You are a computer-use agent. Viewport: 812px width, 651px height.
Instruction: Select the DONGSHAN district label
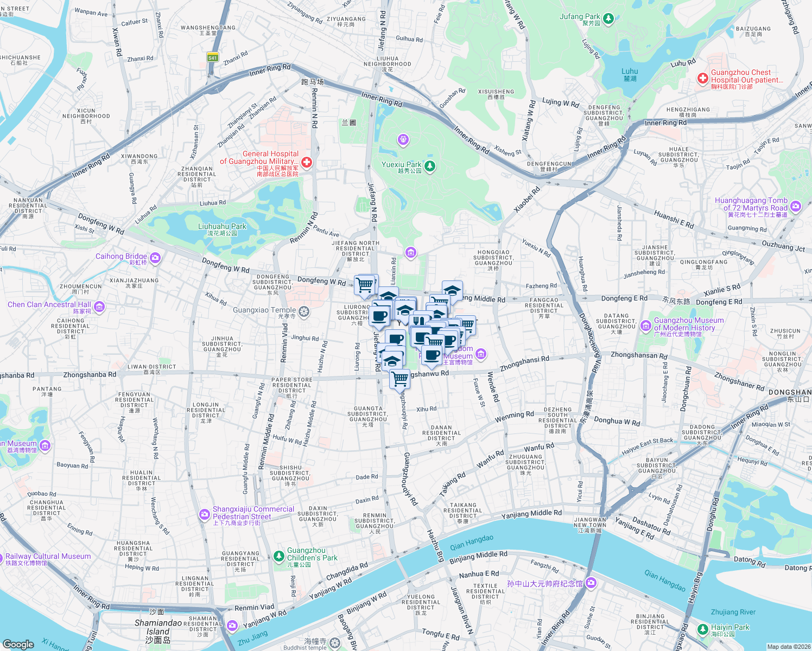[790, 395]
